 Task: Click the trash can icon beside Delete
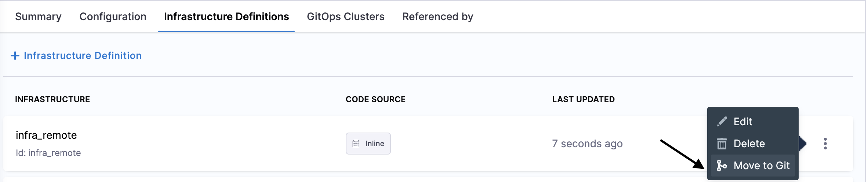(722, 144)
